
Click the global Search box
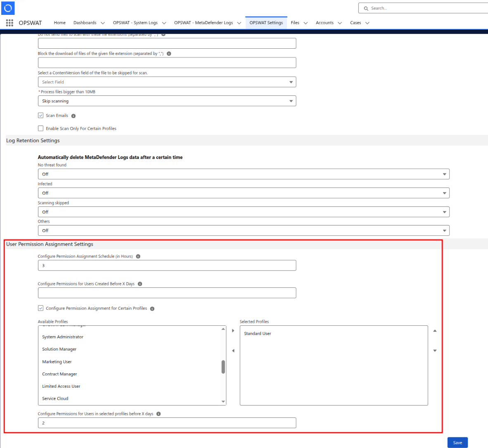(x=423, y=8)
